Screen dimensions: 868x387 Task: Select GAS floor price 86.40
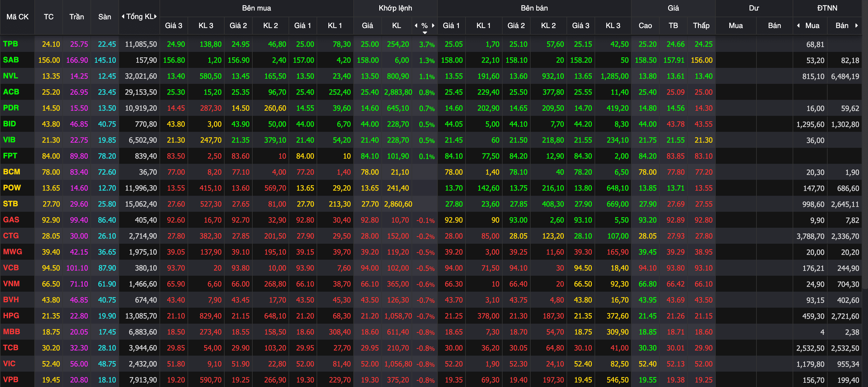coord(107,220)
